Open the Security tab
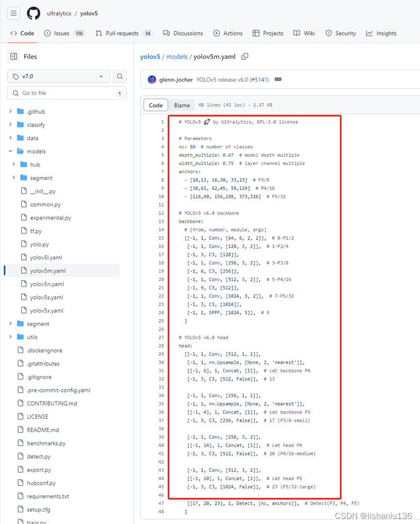The image size is (420, 524). coord(341,33)
